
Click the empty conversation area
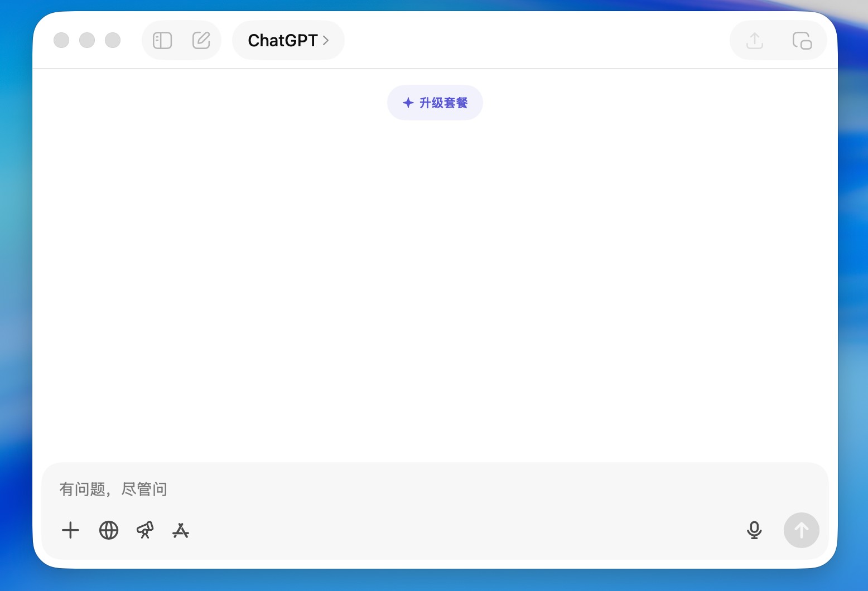tap(435, 279)
